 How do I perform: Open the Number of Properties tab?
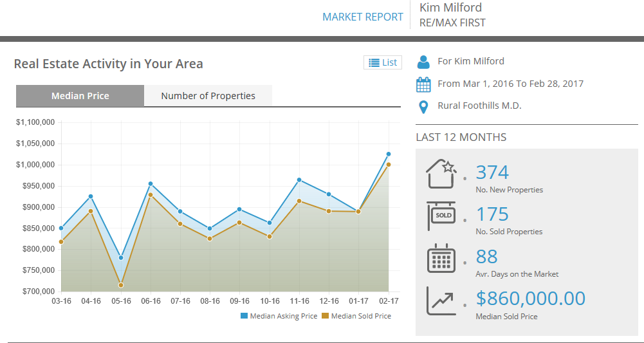click(208, 96)
